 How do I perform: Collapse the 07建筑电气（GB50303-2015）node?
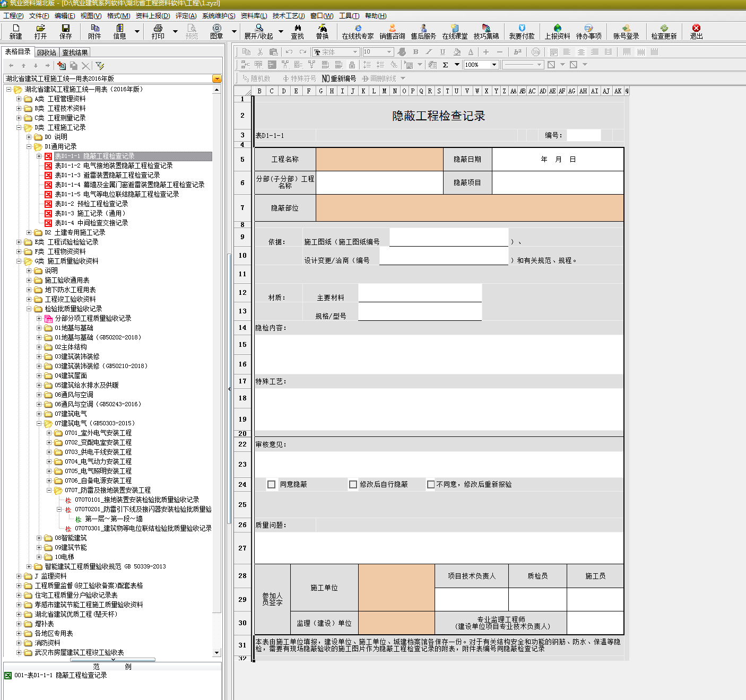tap(39, 424)
